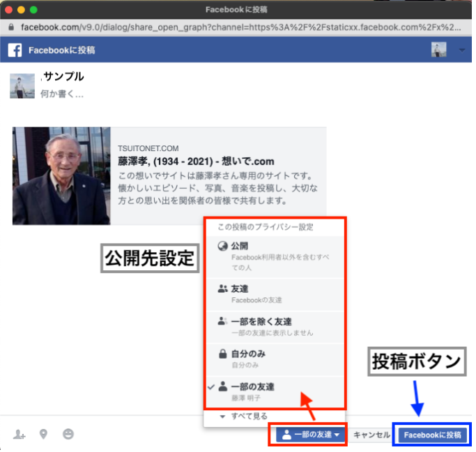Click the キャンセル button
Image resolution: width=476 pixels, height=452 pixels.
coord(371,435)
